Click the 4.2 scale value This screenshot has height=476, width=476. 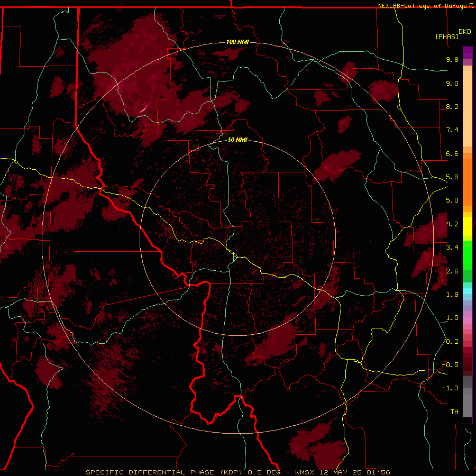click(452, 224)
